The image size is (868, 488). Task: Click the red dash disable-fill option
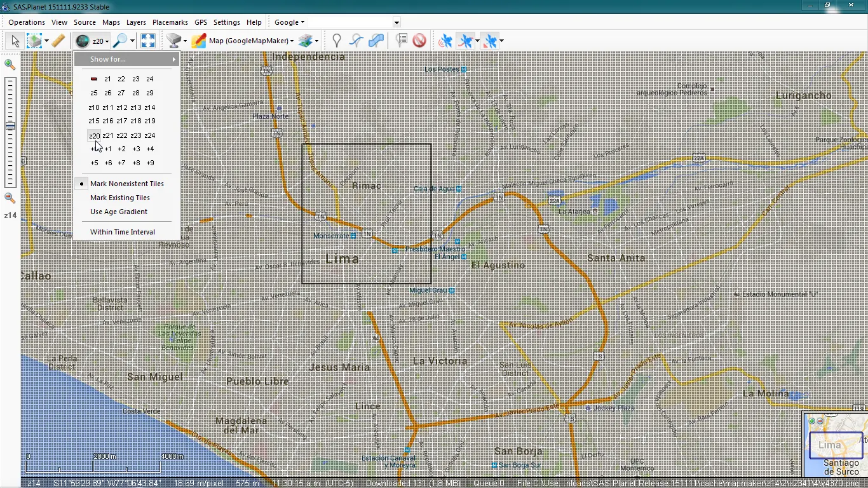tap(93, 79)
